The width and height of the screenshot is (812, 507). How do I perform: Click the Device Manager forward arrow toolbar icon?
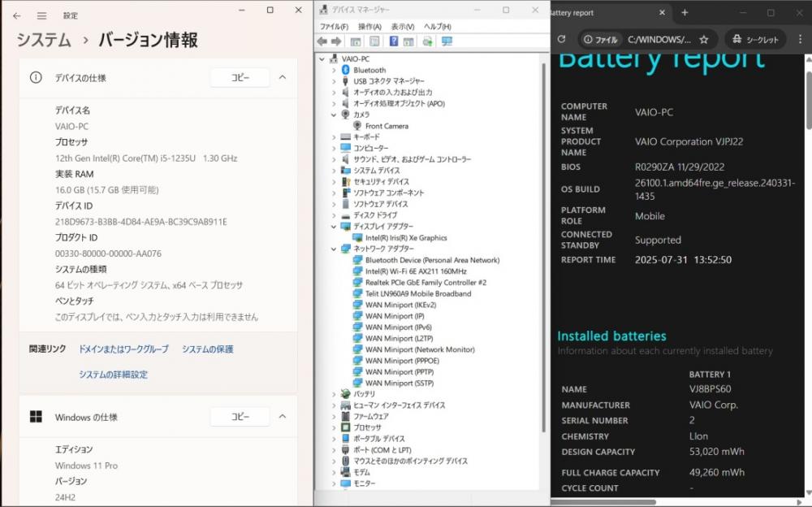click(336, 41)
